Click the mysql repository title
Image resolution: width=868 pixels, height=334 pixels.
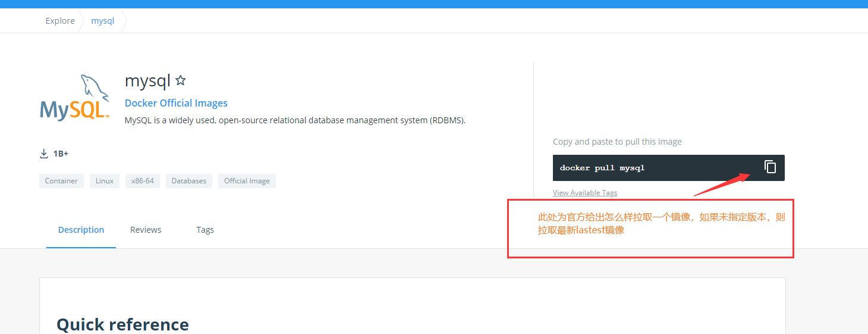pos(147,80)
